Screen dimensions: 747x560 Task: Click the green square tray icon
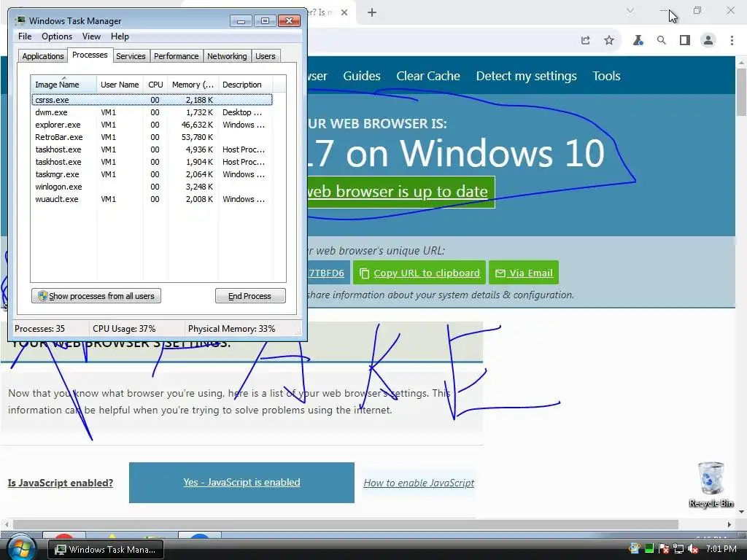(x=649, y=549)
